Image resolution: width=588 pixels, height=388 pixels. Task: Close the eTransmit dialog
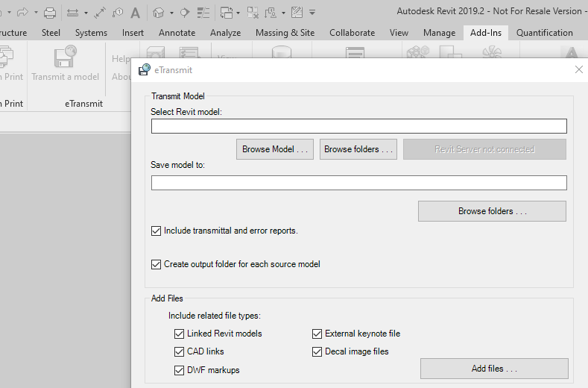click(x=578, y=69)
